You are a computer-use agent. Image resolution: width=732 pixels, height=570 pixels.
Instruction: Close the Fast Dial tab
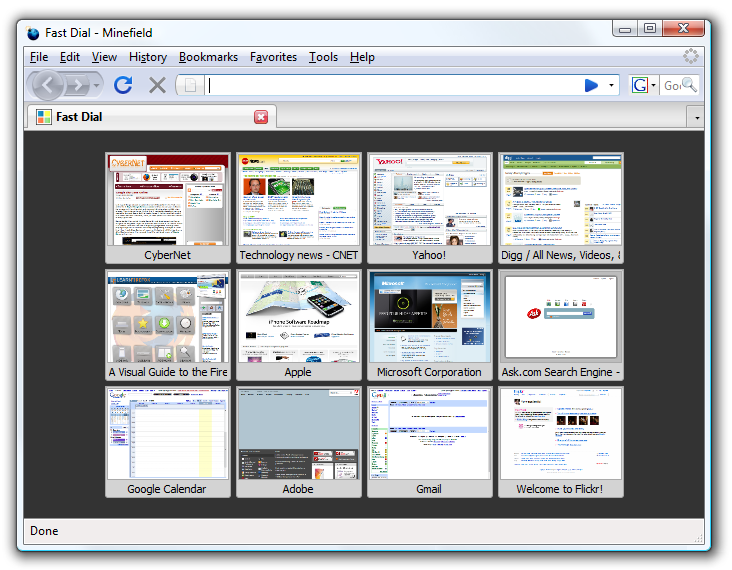click(x=261, y=117)
